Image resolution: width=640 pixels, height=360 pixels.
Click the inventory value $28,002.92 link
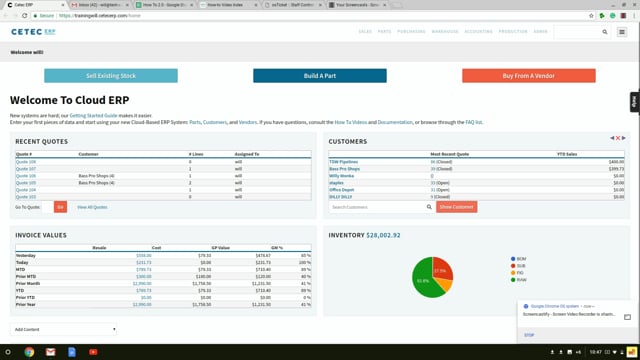383,235
